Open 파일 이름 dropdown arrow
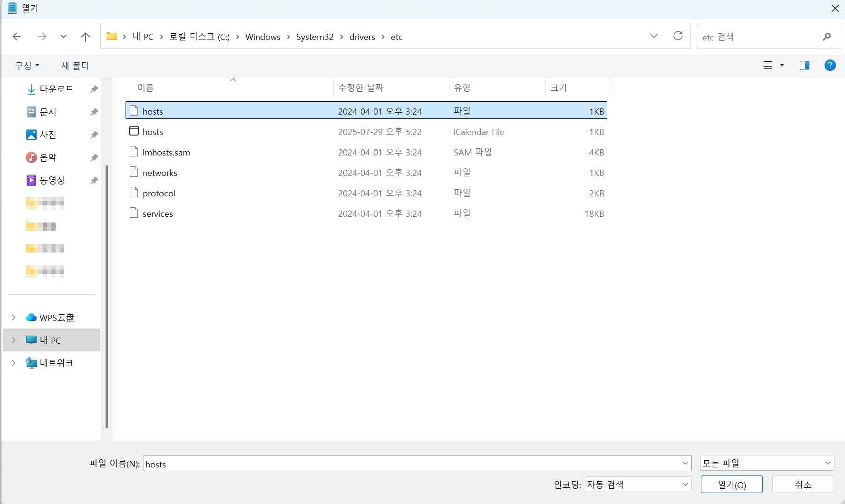The height and width of the screenshot is (504, 845). 685,464
